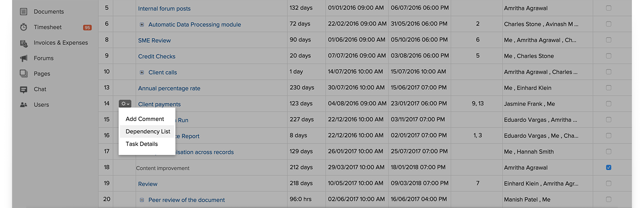
Task: Click the Pages icon in sidebar
Action: pos(24,74)
